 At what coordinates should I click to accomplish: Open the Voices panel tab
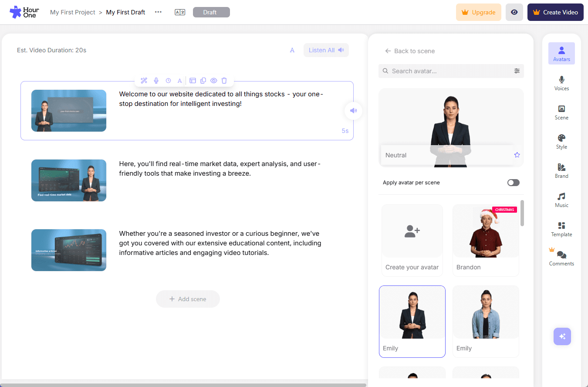coord(561,83)
